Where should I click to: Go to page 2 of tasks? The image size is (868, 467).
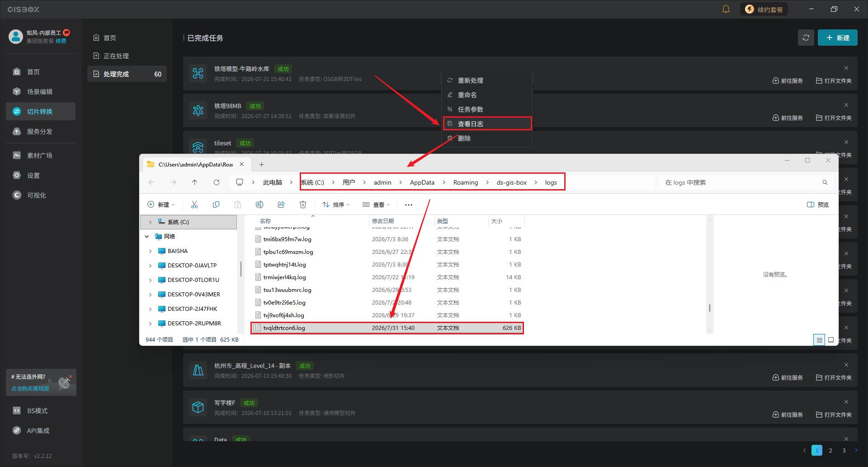(x=830, y=450)
